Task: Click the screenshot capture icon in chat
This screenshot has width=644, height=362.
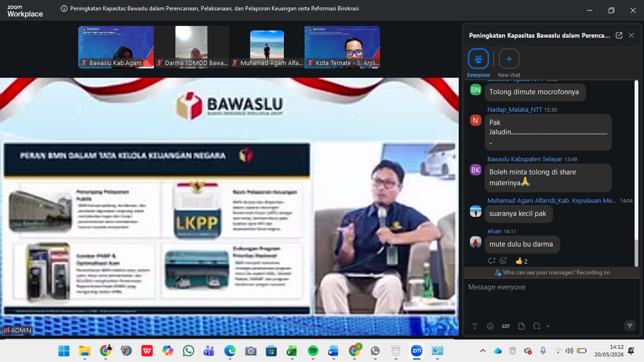Action: [x=537, y=326]
